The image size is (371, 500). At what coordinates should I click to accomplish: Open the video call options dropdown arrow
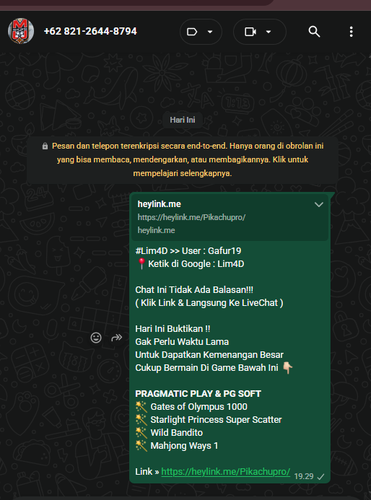click(x=268, y=32)
